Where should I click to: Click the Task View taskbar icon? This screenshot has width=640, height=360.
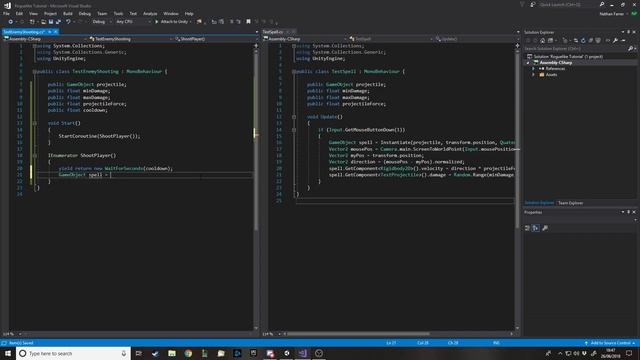tap(139, 353)
